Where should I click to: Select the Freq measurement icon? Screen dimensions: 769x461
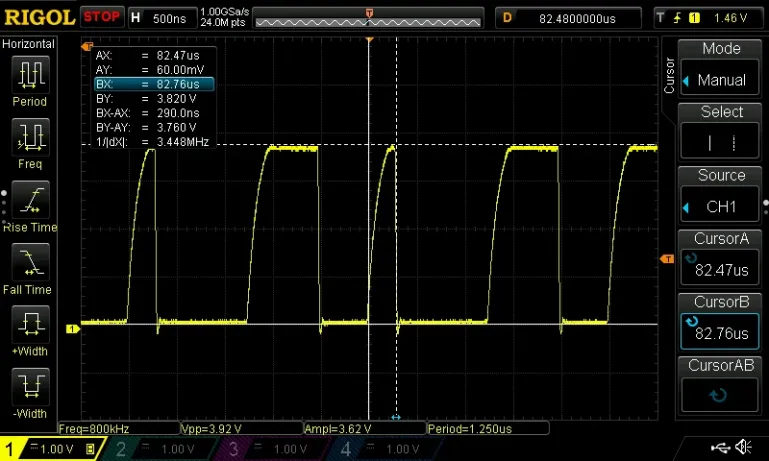(x=30, y=137)
